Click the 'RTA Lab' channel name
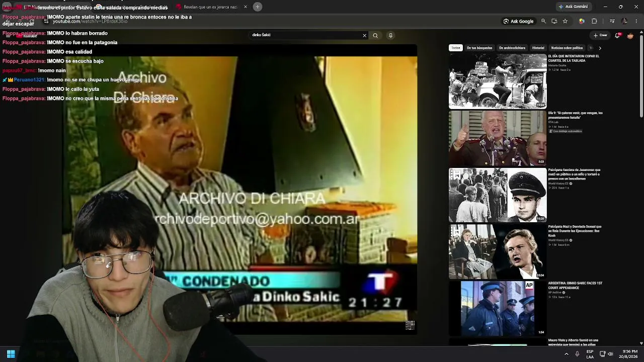 553,122
